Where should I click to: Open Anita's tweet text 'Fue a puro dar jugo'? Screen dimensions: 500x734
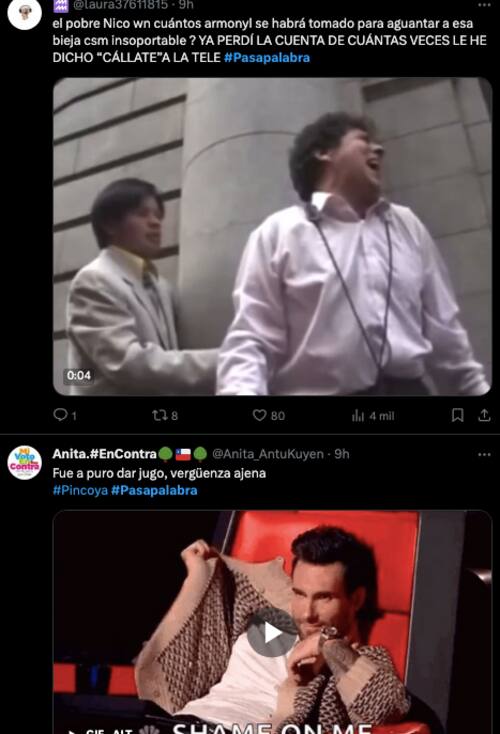[159, 473]
